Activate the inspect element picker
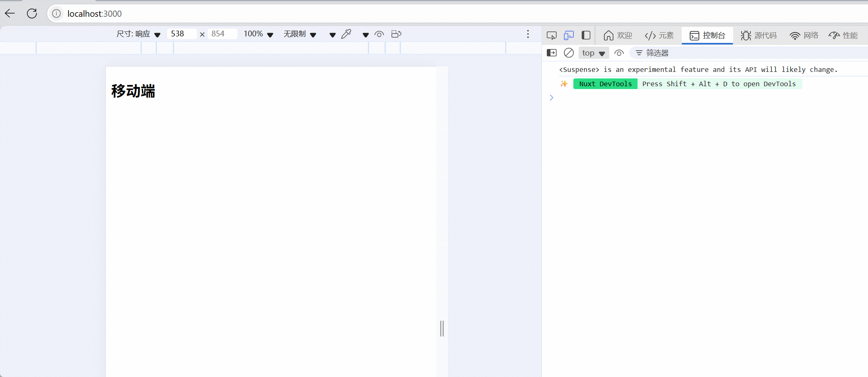Screen dimensions: 868x377 [552, 36]
